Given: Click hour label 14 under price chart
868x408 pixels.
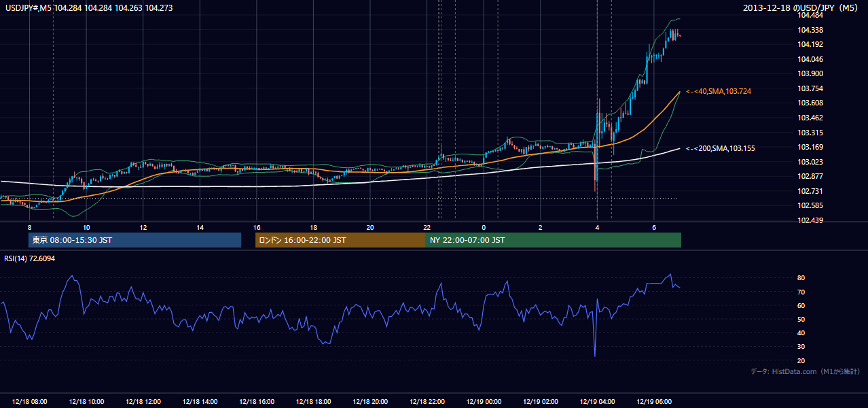Looking at the screenshot, I should [x=200, y=227].
